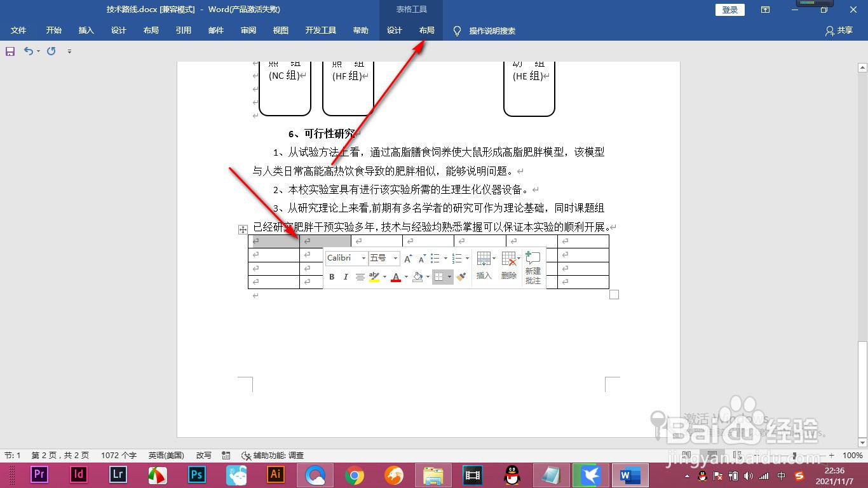
Task: Apply red font color
Action: (396, 277)
